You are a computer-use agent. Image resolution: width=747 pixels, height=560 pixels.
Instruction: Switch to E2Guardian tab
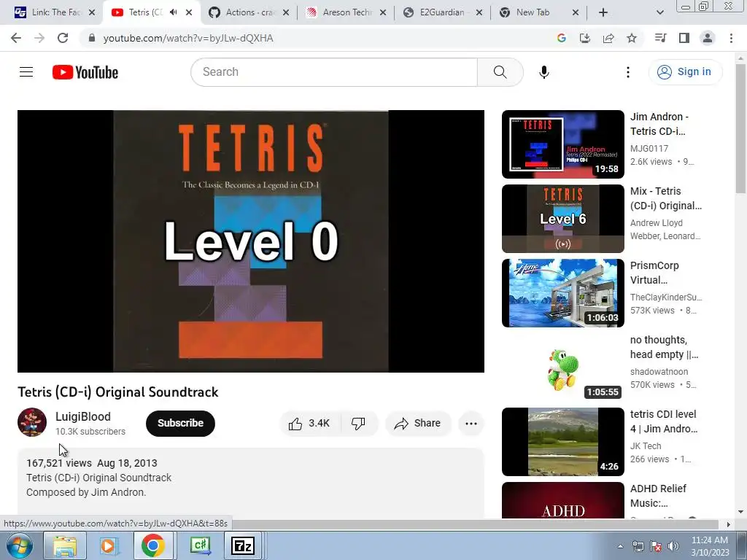(441, 13)
